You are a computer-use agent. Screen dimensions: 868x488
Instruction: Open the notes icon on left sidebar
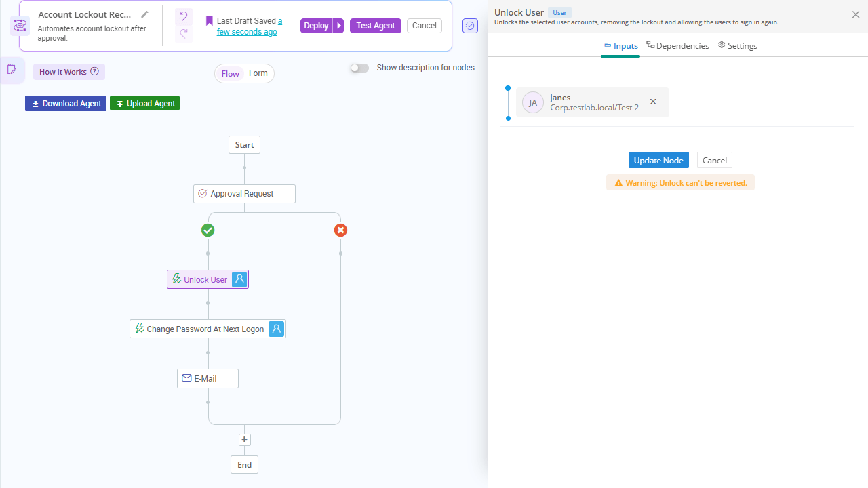coord(12,70)
